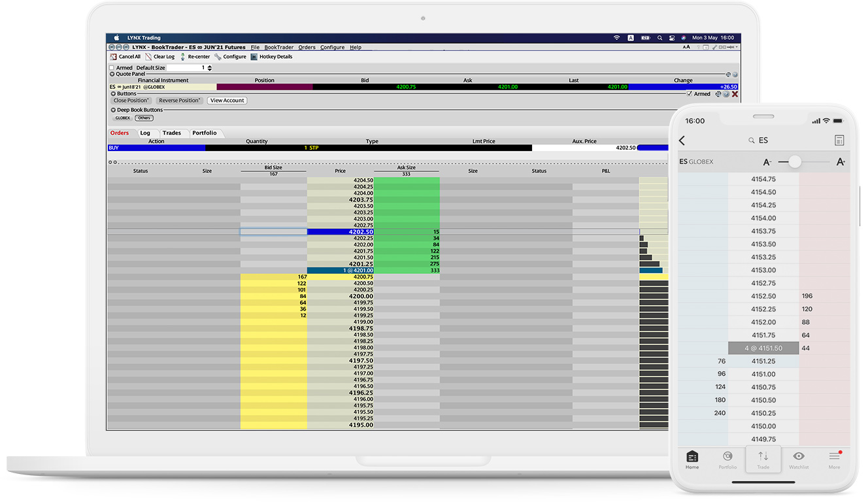
Task: Tap the 4 @ 4151.50 row on the phone
Action: click(x=763, y=348)
